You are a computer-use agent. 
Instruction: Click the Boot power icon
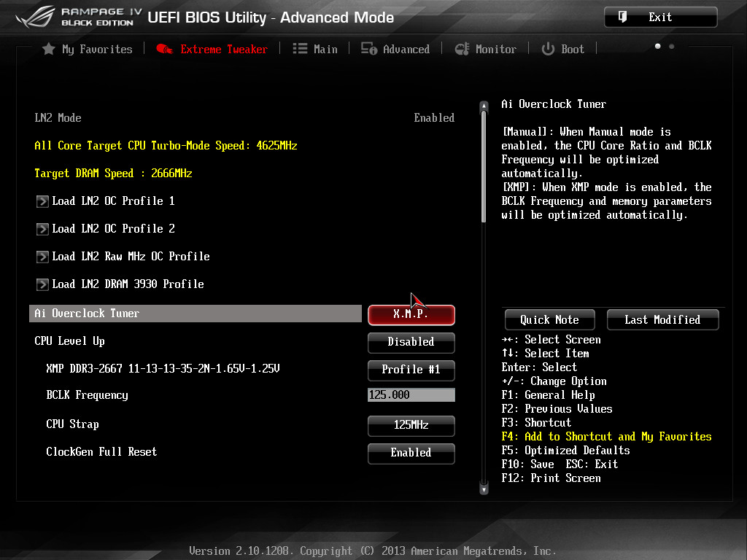tap(548, 49)
